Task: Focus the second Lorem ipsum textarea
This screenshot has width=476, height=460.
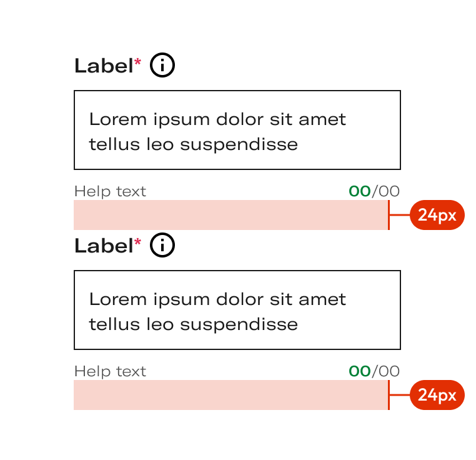Action: (237, 310)
